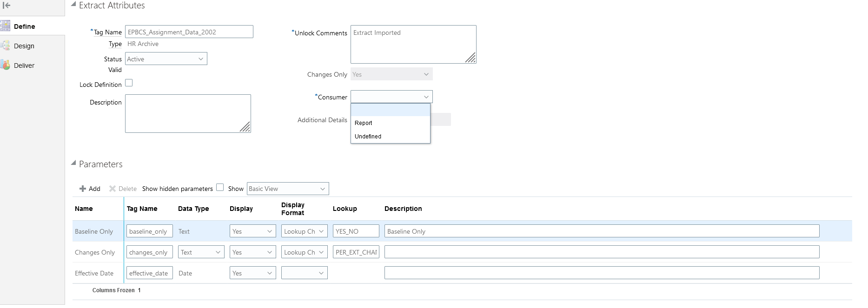Click the Unlock Comments text area
The image size is (868, 308).
coord(413,44)
